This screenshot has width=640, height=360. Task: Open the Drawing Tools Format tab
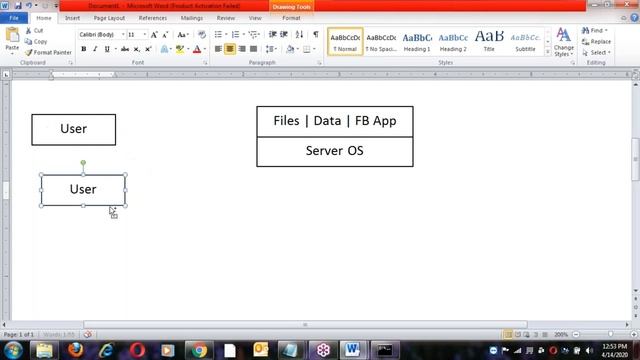coord(291,18)
